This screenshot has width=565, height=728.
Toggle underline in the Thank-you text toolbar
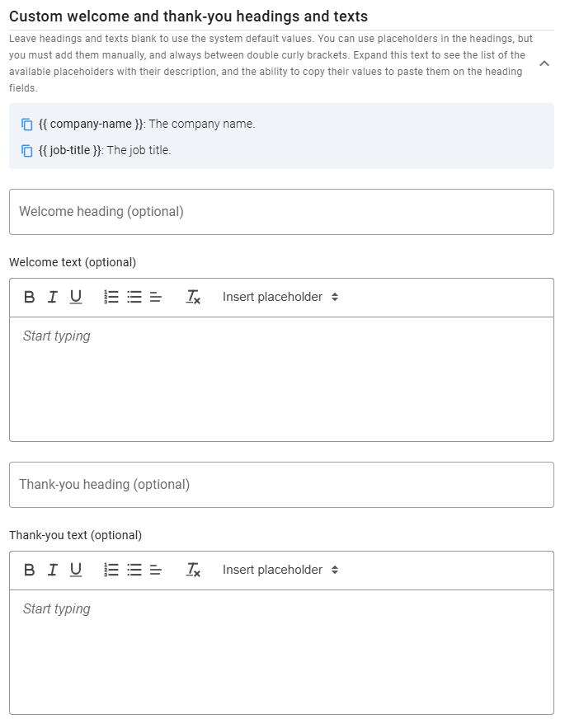(x=75, y=570)
